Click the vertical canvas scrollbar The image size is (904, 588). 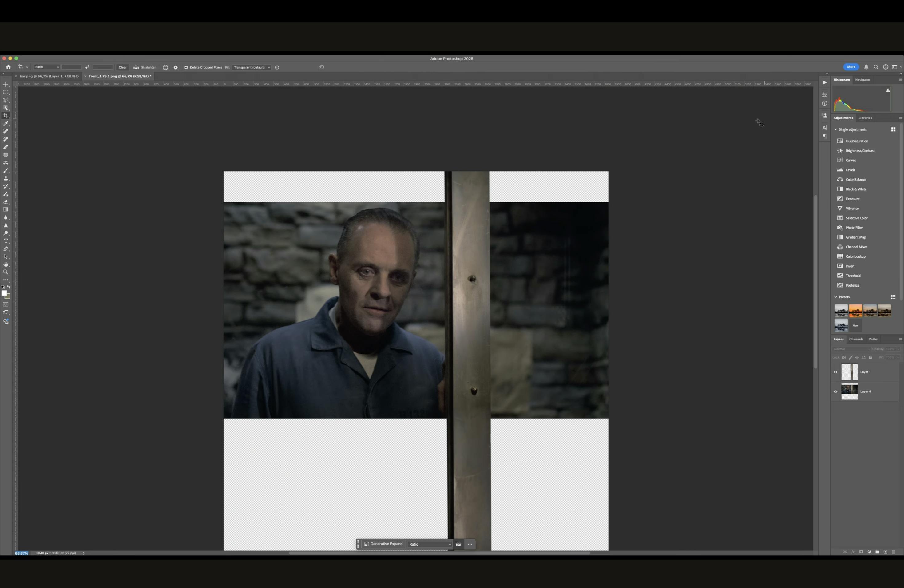click(x=815, y=281)
